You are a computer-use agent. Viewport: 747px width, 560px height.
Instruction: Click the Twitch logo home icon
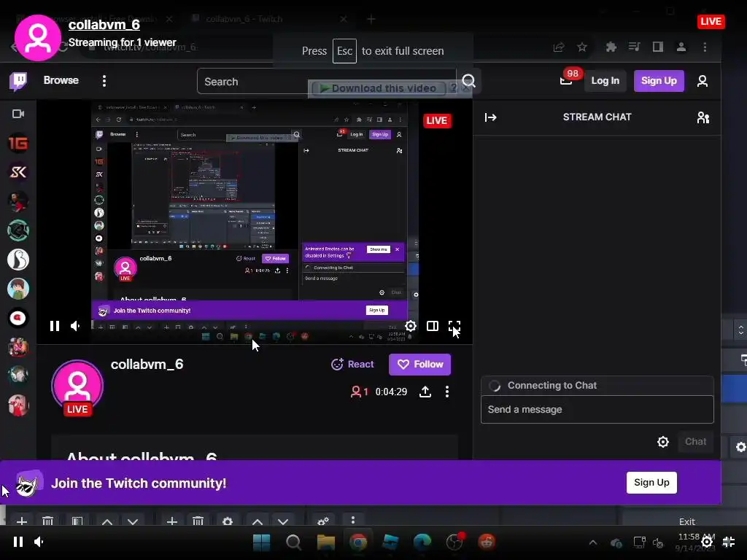(18, 81)
